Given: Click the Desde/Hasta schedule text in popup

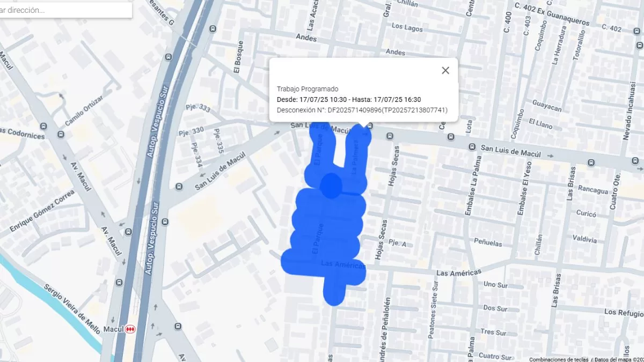Looking at the screenshot, I should pyautogui.click(x=349, y=99).
